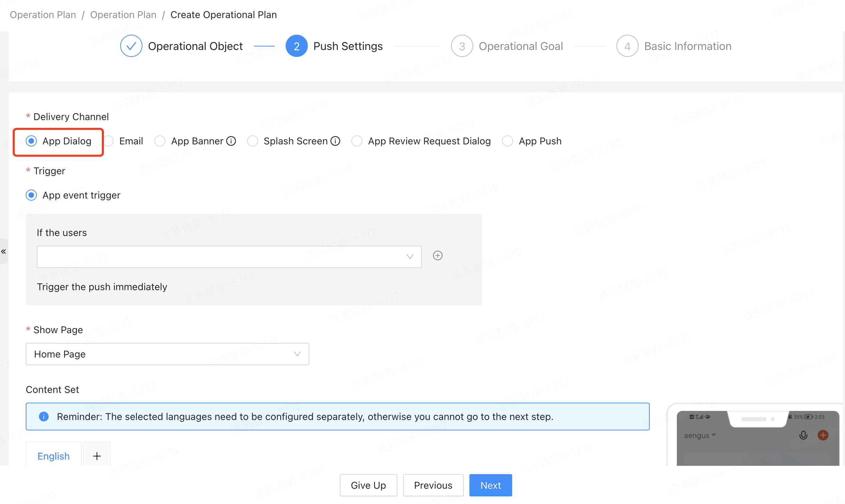The image size is (845, 504).
Task: Click the reminder info icon
Action: point(44,417)
